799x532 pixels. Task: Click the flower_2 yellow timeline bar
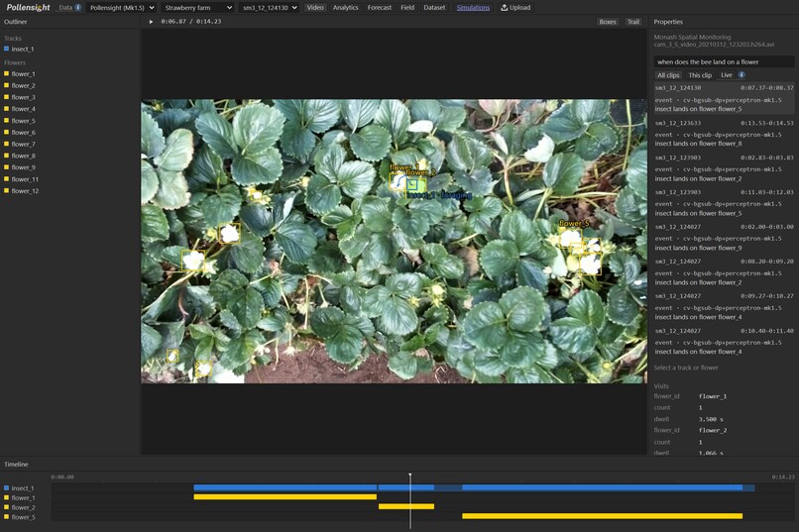pyautogui.click(x=406, y=506)
